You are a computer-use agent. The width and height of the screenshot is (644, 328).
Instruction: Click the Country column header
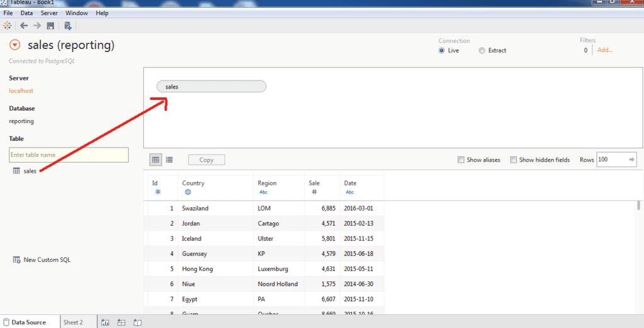[216, 187]
